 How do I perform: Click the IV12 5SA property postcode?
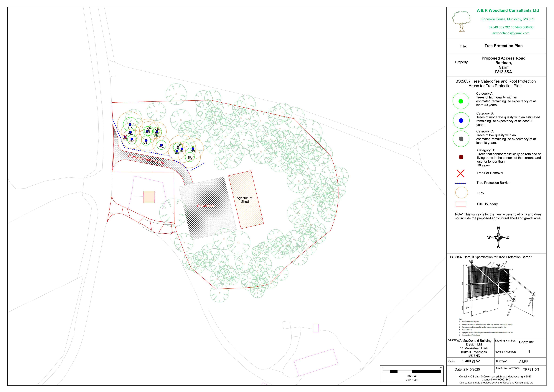504,72
